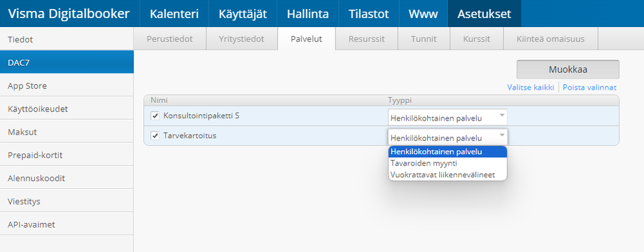Open the Kalenteri main menu
This screenshot has width=644, height=252.
(174, 14)
